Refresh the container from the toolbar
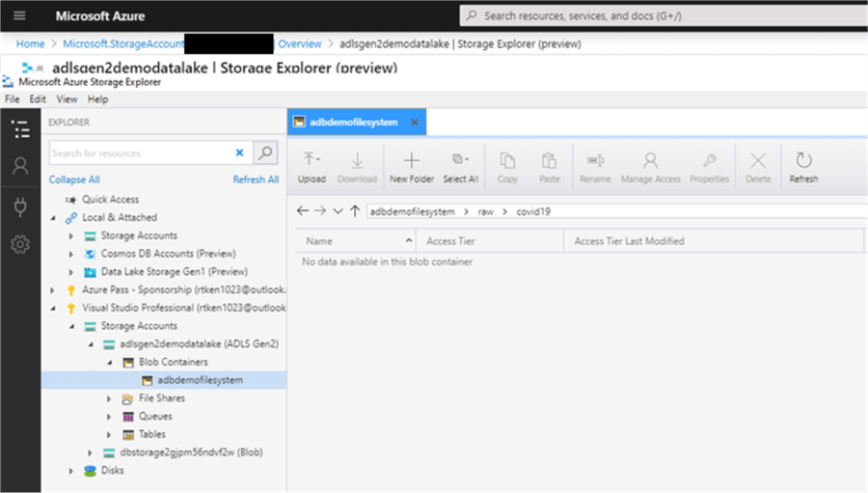 pos(803,167)
